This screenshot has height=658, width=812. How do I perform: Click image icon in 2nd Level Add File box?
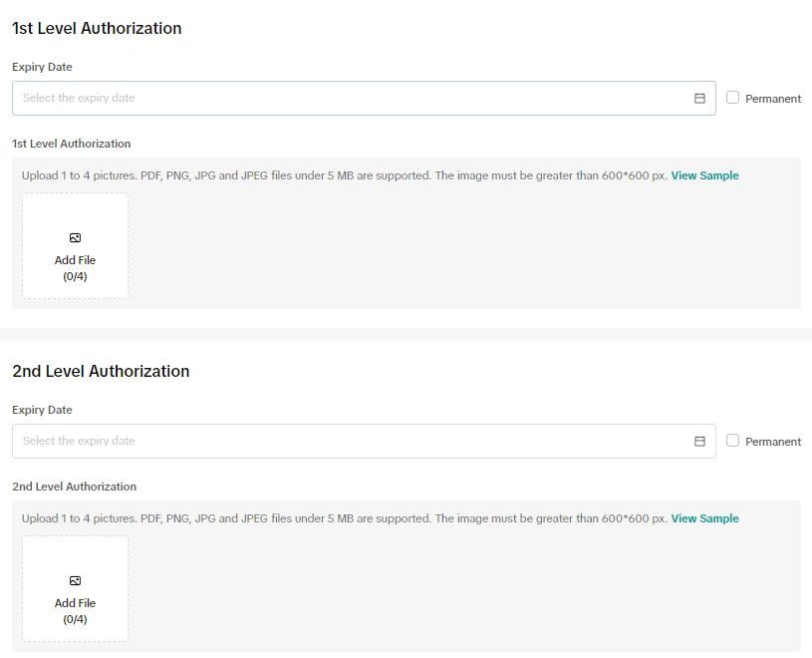(75, 581)
